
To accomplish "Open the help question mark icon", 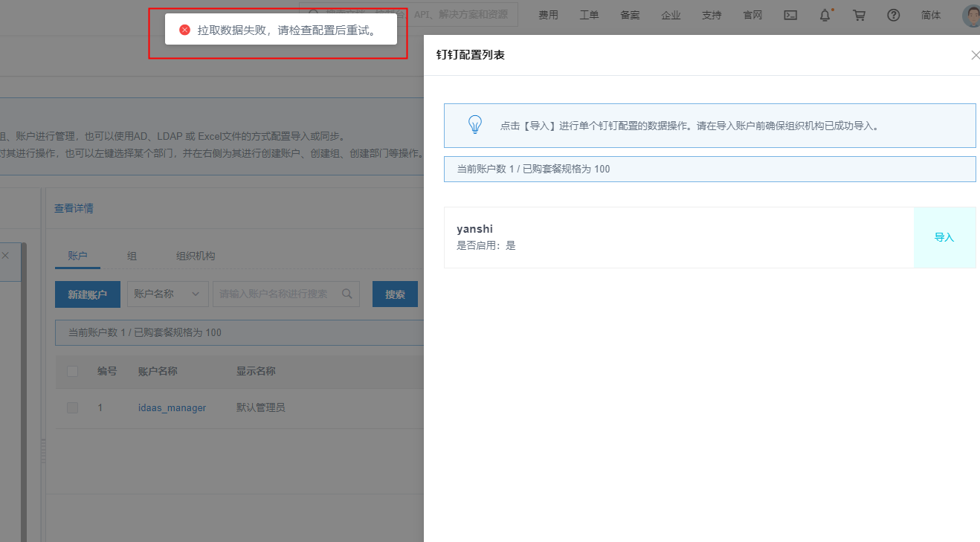I will pyautogui.click(x=894, y=15).
